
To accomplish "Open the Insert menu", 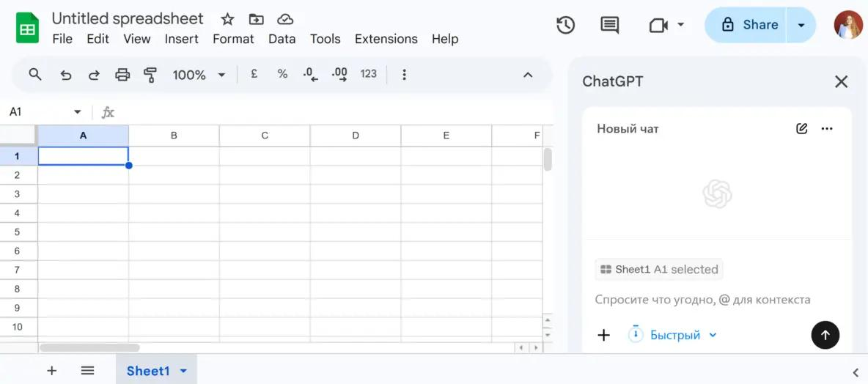I will [182, 39].
